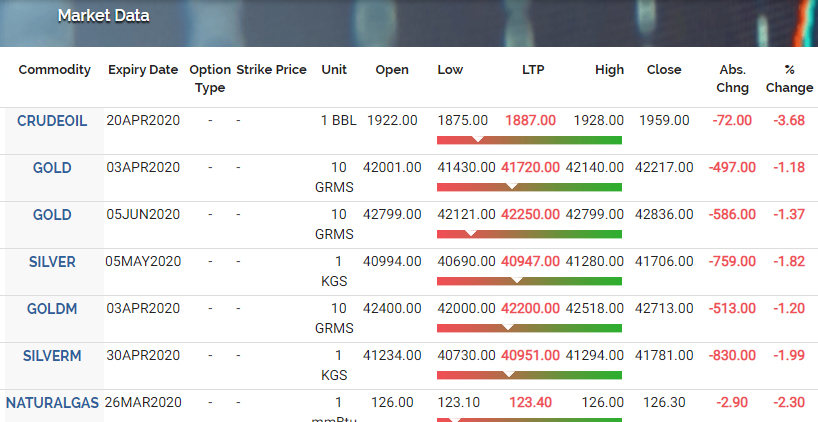The image size is (818, 422).
Task: Click CRUDEOIL's LTP value 1887.00
Action: click(531, 120)
